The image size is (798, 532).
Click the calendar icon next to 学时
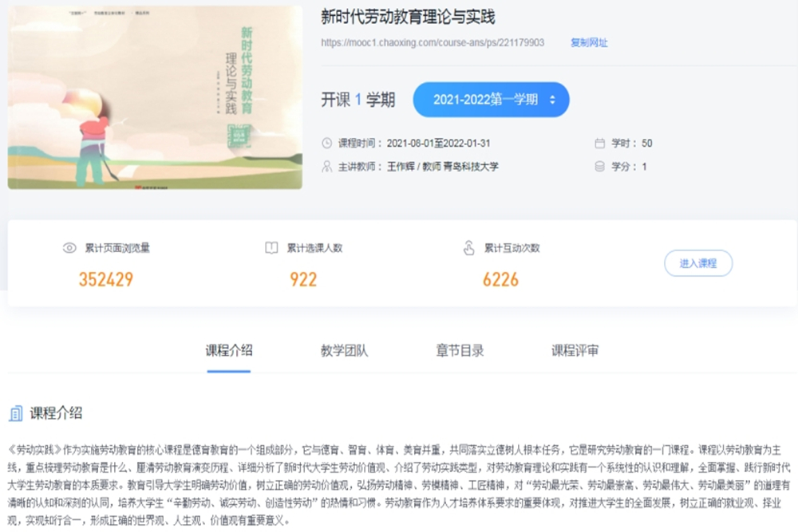coord(600,144)
